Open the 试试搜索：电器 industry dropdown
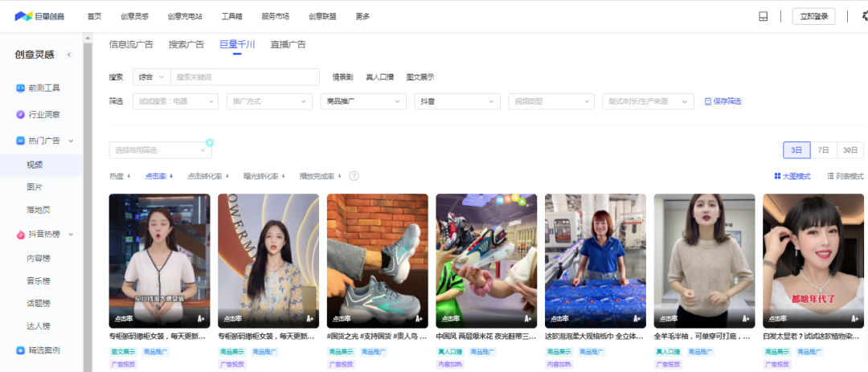This screenshot has width=868, height=372. click(x=175, y=101)
